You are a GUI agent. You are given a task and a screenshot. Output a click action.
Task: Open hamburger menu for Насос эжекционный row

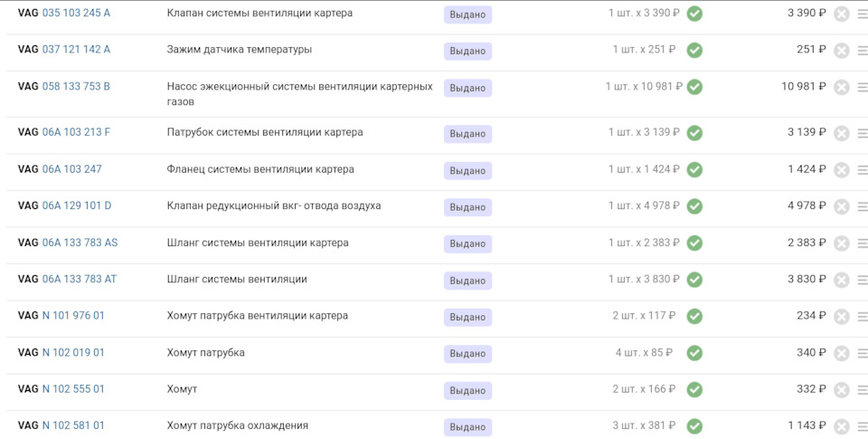pyautogui.click(x=863, y=88)
